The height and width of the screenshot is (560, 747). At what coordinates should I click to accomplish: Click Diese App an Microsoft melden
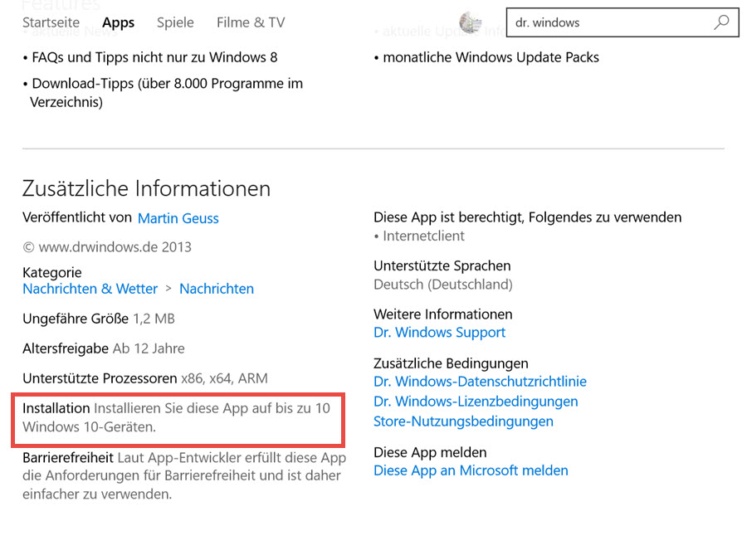click(471, 470)
